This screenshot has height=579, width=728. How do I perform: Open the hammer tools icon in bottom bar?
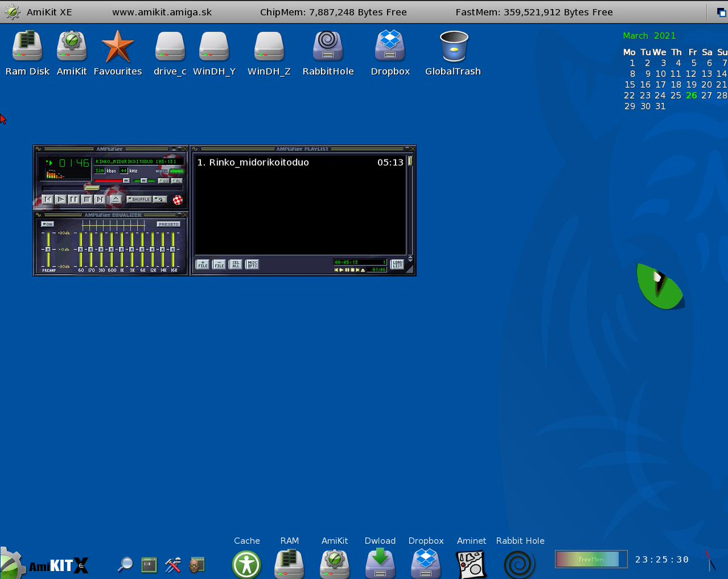[173, 565]
